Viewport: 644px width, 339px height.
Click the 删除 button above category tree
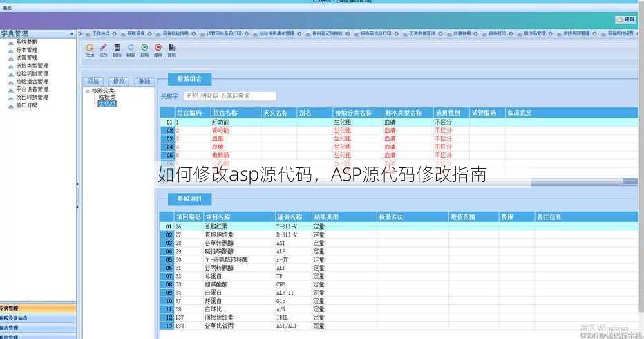coord(144,81)
